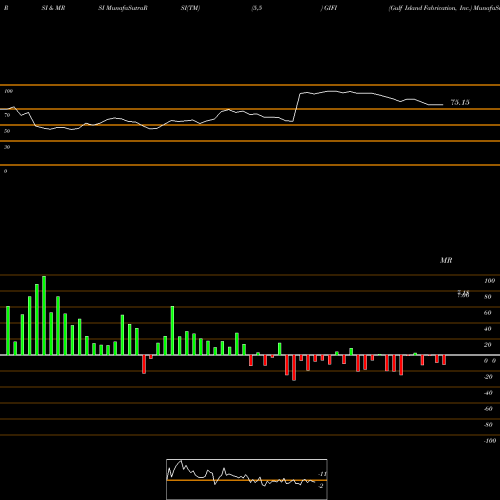The height and width of the screenshot is (500, 500).
Task: Click the -60 label on MR axis
Action: click(x=488, y=409)
